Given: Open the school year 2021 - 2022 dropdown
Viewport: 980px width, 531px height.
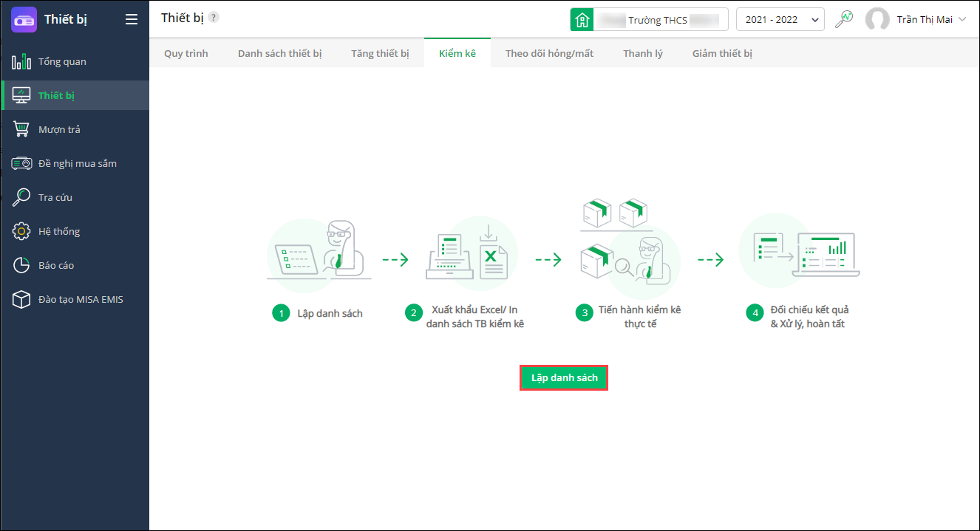Looking at the screenshot, I should click(x=780, y=20).
